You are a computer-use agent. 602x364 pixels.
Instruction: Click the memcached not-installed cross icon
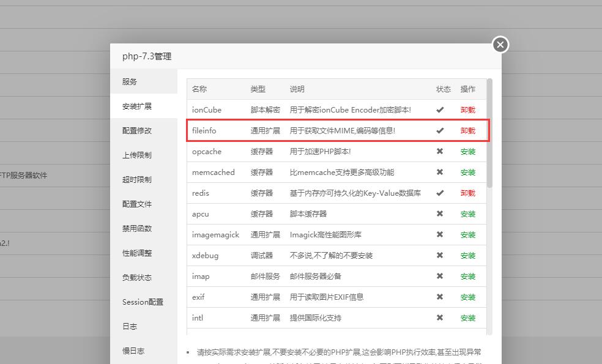click(440, 172)
